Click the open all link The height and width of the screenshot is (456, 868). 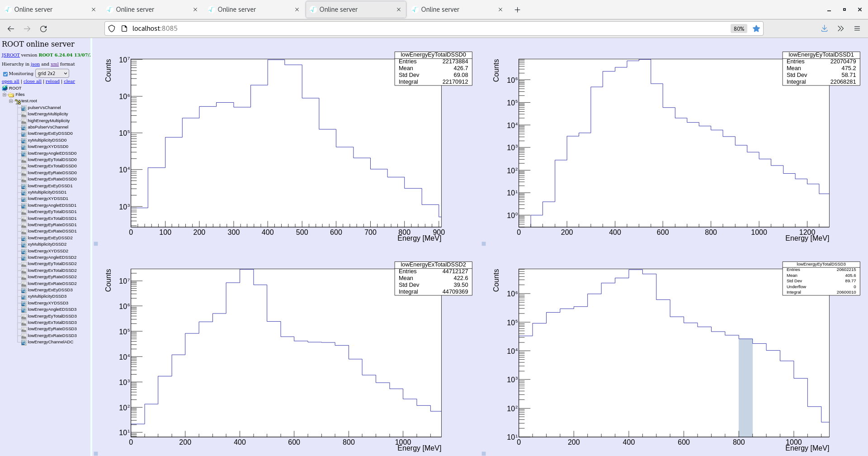click(10, 81)
